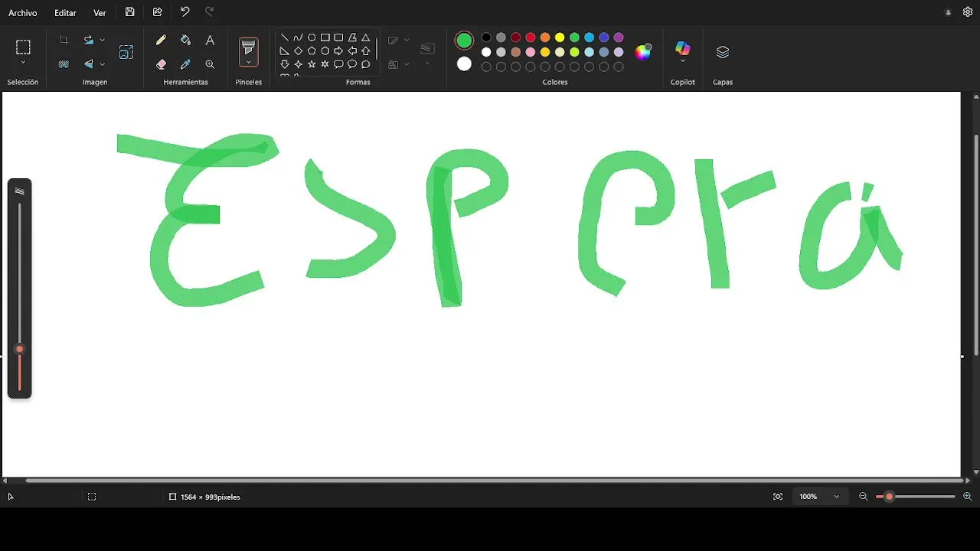980x551 pixels.
Task: Select the right arrow shape
Action: tap(338, 51)
